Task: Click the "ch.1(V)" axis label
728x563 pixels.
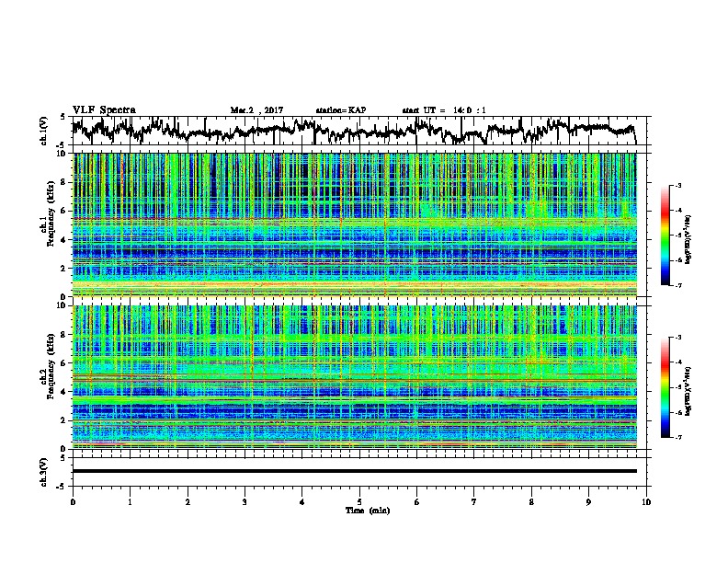Action: 43,131
